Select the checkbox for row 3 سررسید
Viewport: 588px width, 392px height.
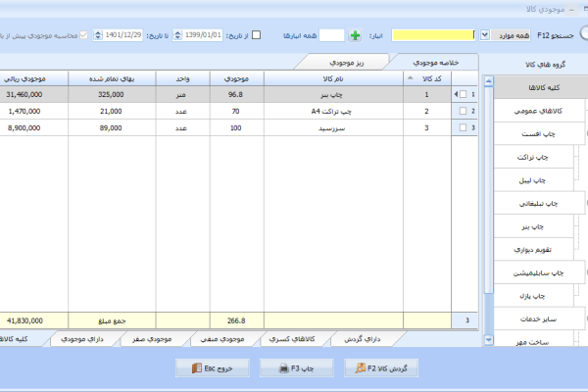(464, 127)
